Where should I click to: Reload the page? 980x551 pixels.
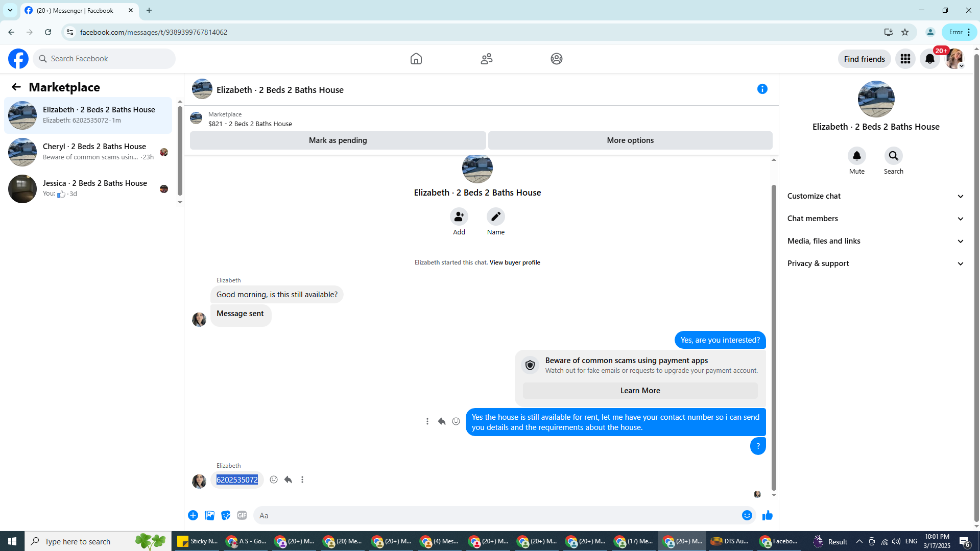48,32
